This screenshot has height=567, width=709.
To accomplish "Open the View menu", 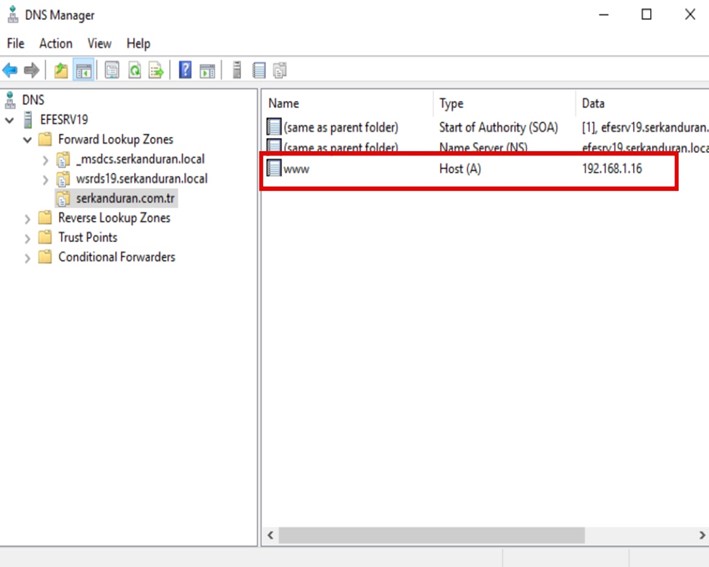I will pos(99,43).
